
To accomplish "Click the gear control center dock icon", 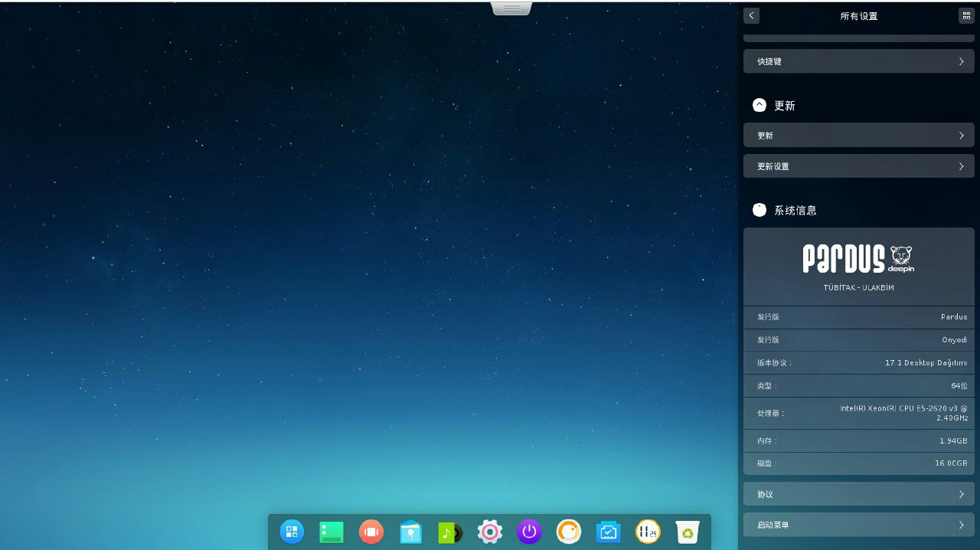I will point(490,531).
